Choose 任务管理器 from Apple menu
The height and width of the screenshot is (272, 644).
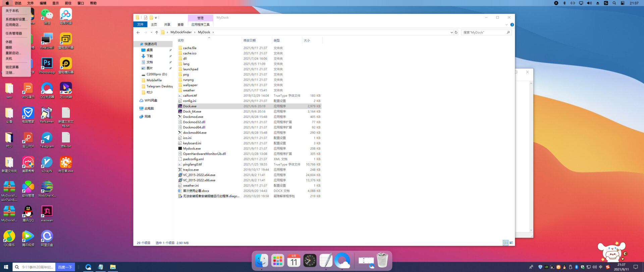[14, 33]
